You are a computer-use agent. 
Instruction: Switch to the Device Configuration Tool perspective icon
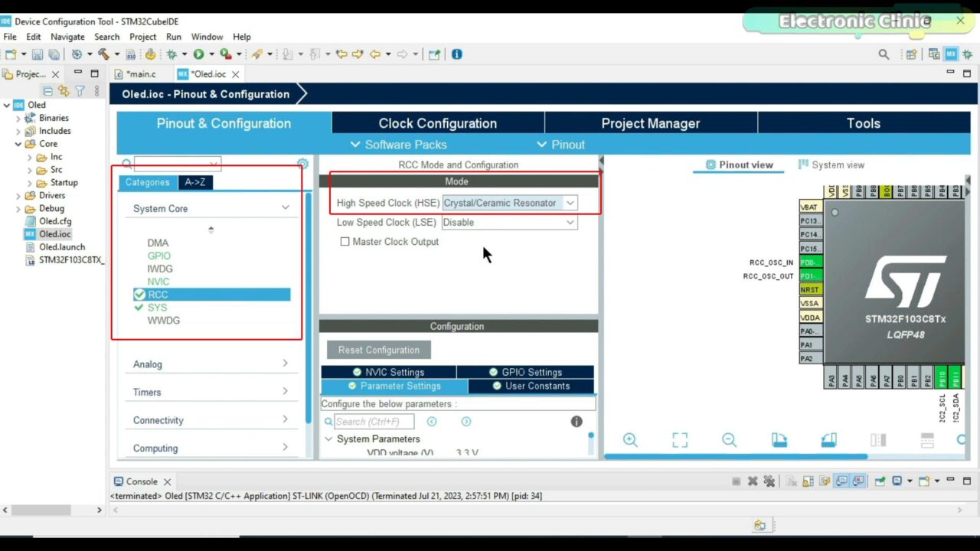point(951,54)
